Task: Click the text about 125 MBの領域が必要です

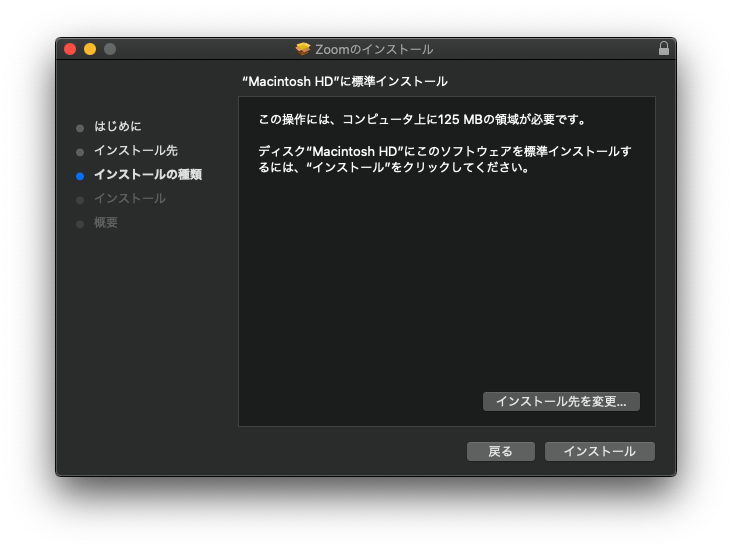Action: 422,120
